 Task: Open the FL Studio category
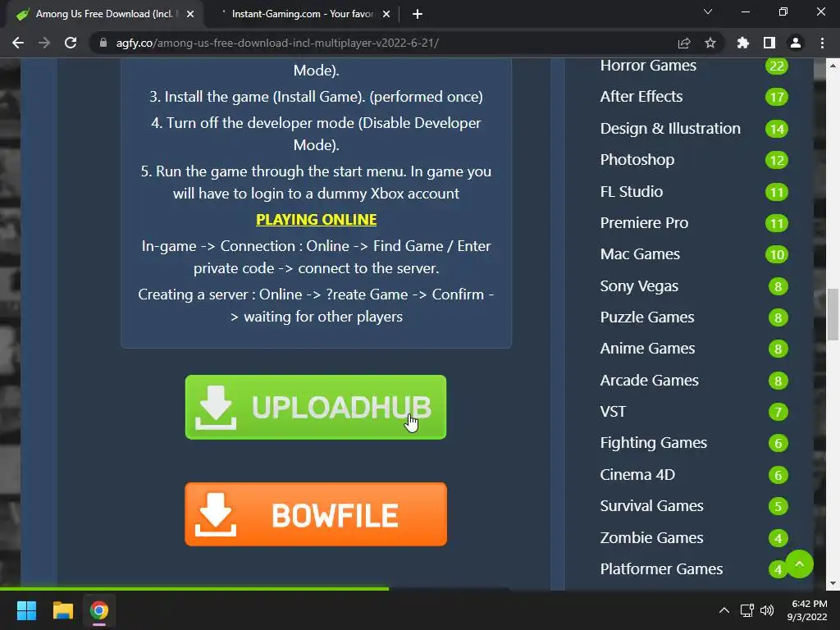631,192
